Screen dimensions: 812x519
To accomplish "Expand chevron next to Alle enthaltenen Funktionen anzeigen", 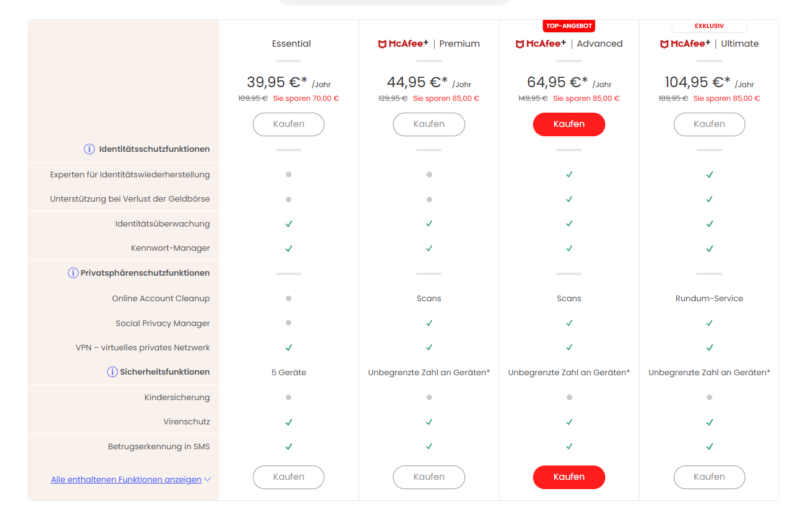I will point(208,480).
